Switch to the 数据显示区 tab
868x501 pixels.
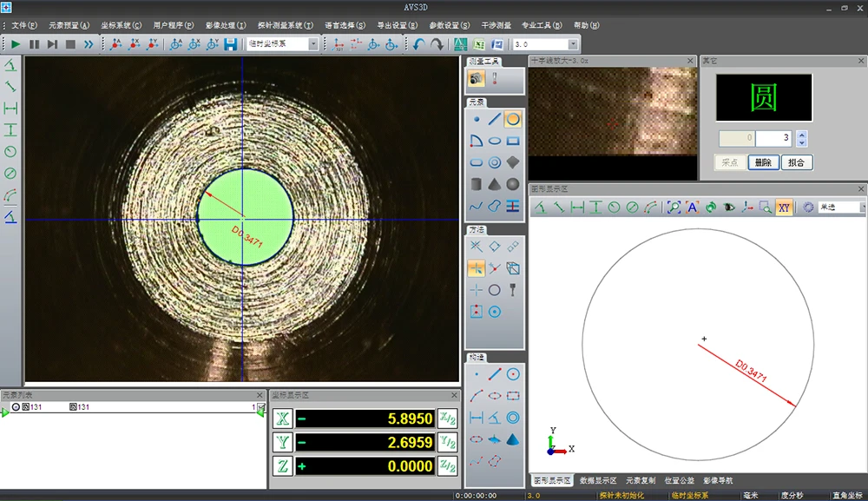tap(599, 480)
